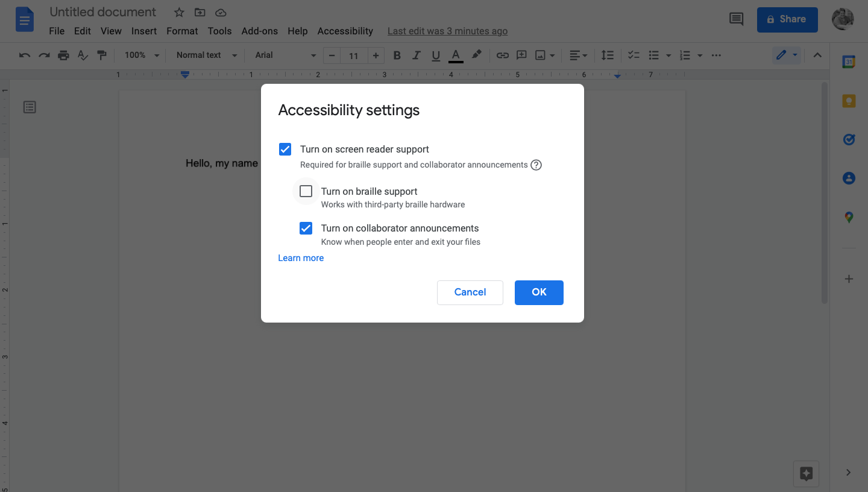The image size is (868, 492).
Task: Toggle Bold formatting
Action: pyautogui.click(x=397, y=55)
